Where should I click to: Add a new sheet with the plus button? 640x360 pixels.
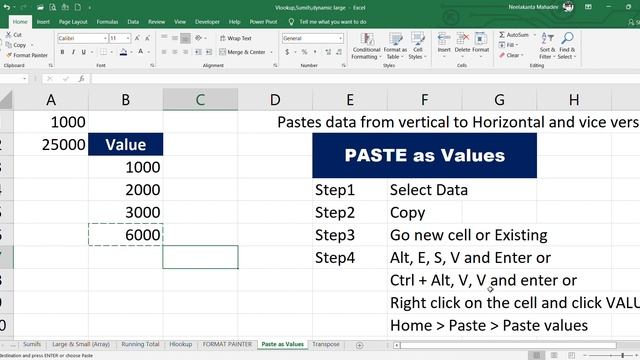(359, 345)
